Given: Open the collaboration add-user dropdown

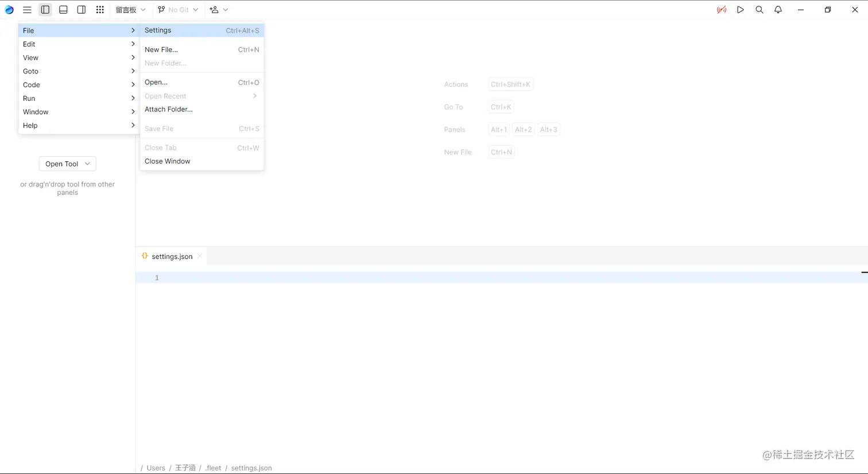Looking at the screenshot, I should click(x=219, y=10).
